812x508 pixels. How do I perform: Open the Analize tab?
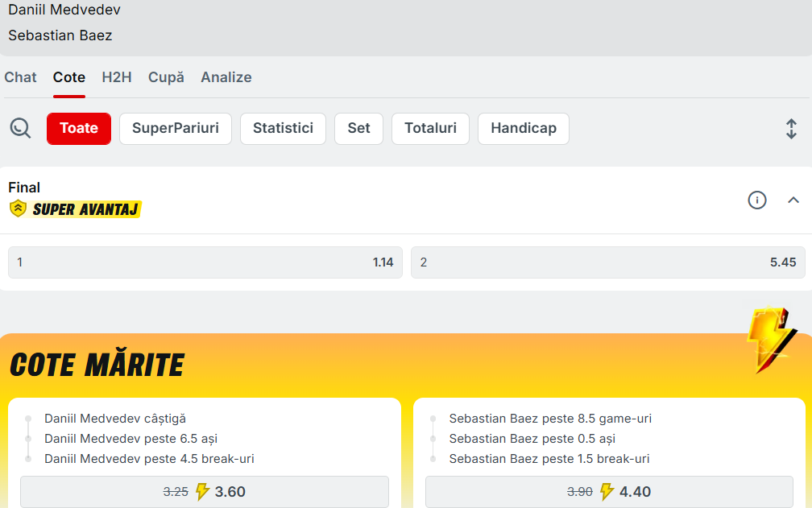click(x=226, y=77)
